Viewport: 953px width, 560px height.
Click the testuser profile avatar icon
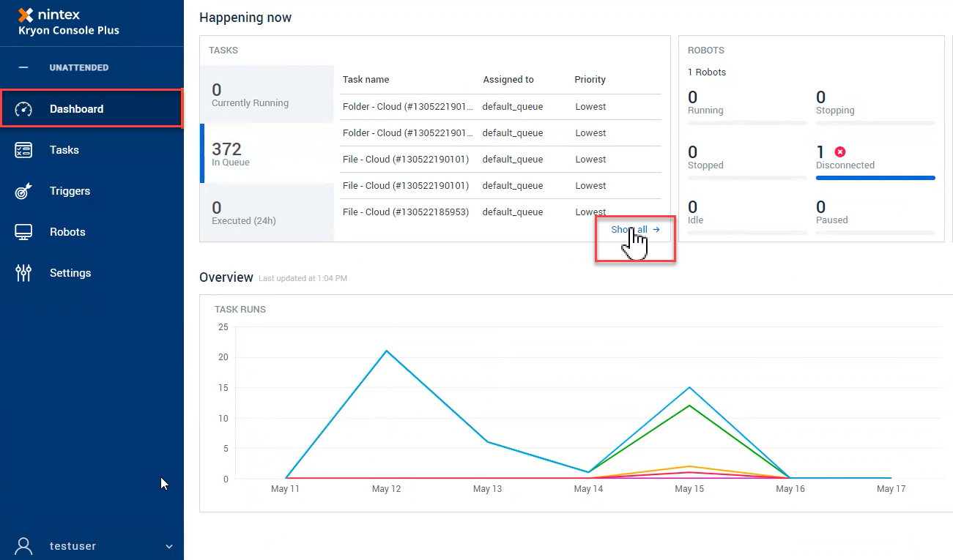[24, 546]
